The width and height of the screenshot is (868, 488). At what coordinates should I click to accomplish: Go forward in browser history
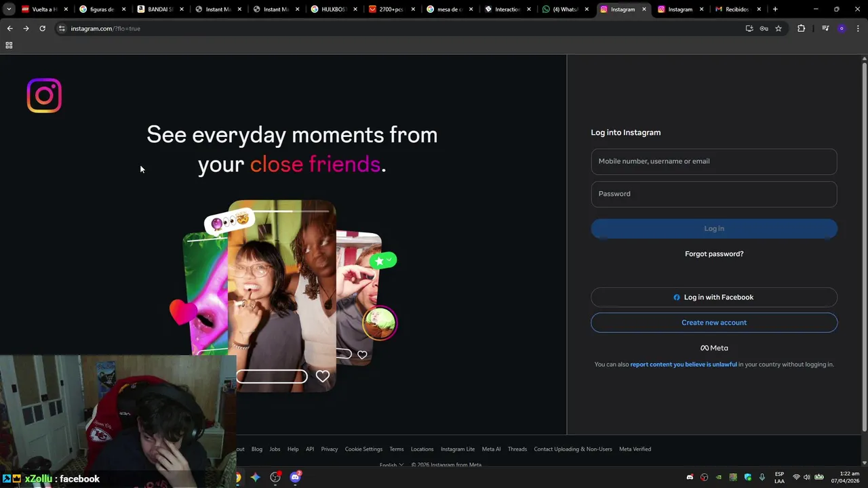[26, 28]
